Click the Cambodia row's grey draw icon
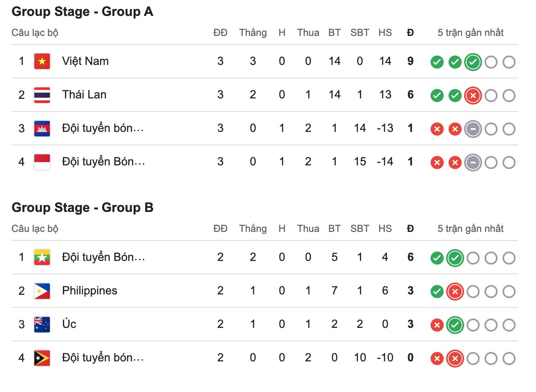The height and width of the screenshot is (392, 536). coord(473,129)
